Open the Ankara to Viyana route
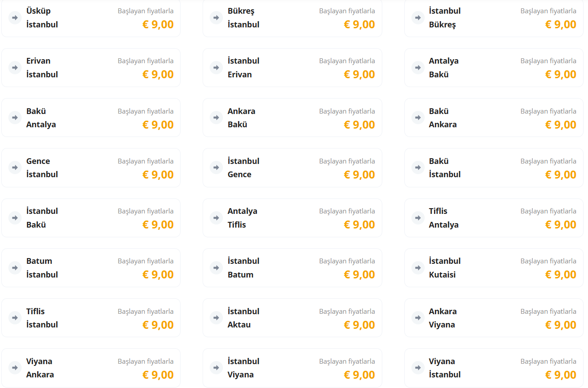 (x=494, y=318)
